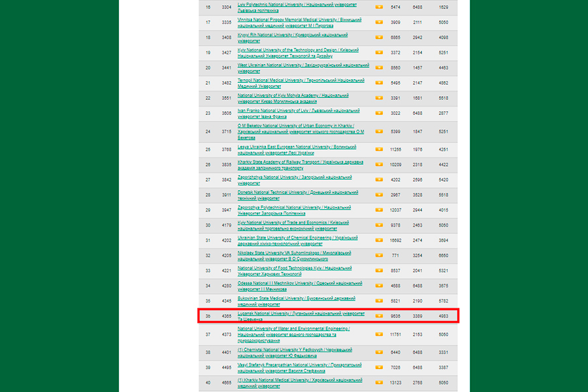Click value 5782 in Bukovinian State Medical row
Image resolution: width=588 pixels, height=392 pixels.
pos(443,301)
